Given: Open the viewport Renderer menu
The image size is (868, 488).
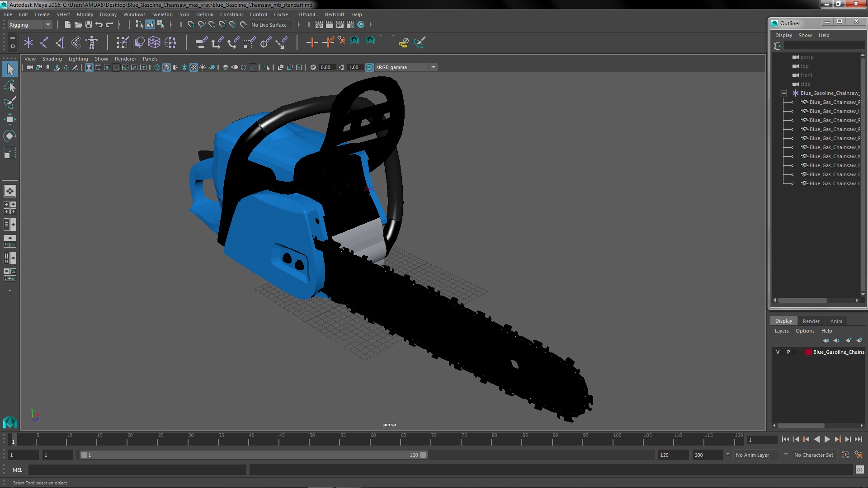Looking at the screenshot, I should pos(125,59).
